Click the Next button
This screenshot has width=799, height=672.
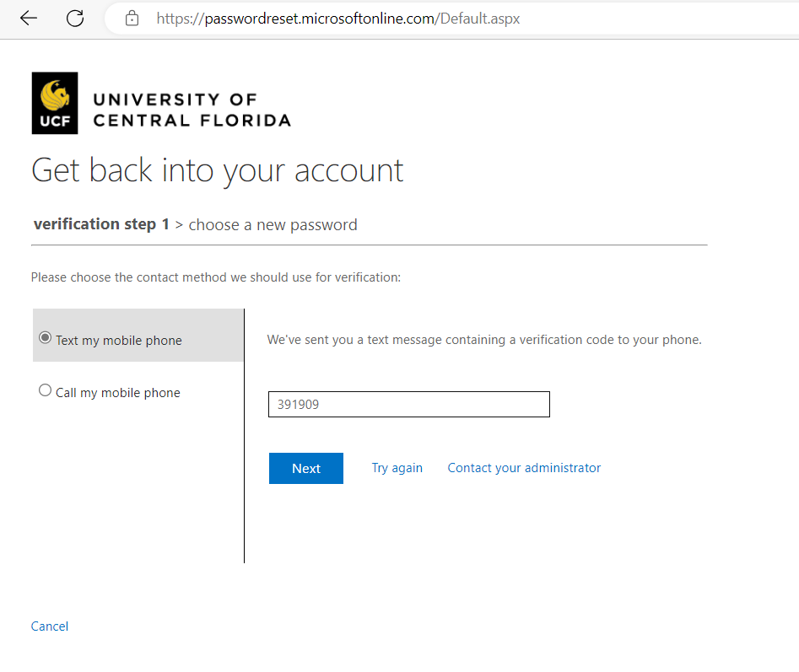306,468
